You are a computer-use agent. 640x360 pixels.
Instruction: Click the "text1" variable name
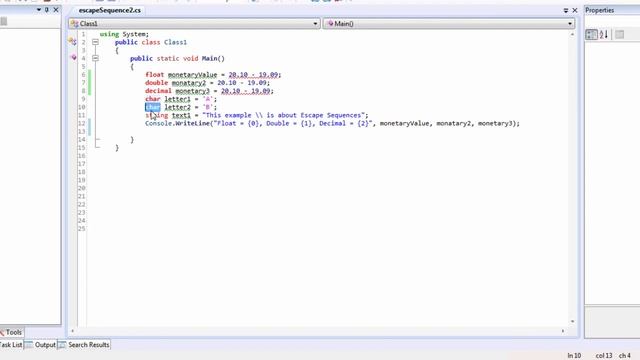(181, 116)
